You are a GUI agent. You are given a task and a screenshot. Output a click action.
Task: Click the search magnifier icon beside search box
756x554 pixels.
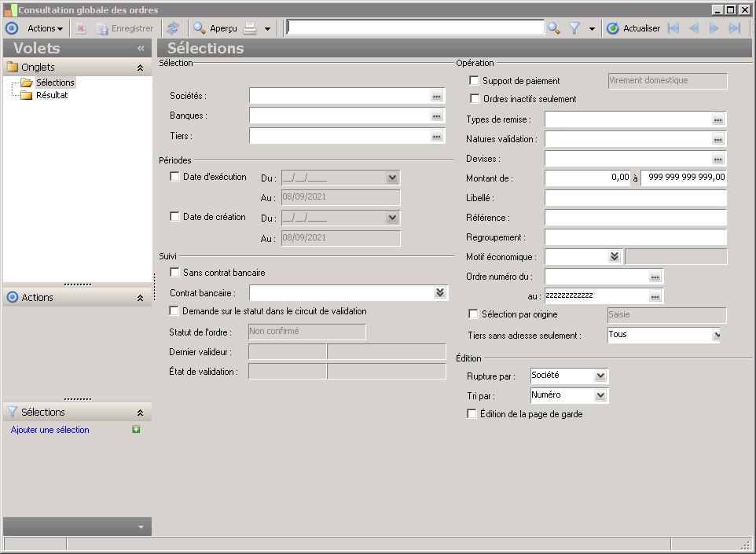[554, 28]
